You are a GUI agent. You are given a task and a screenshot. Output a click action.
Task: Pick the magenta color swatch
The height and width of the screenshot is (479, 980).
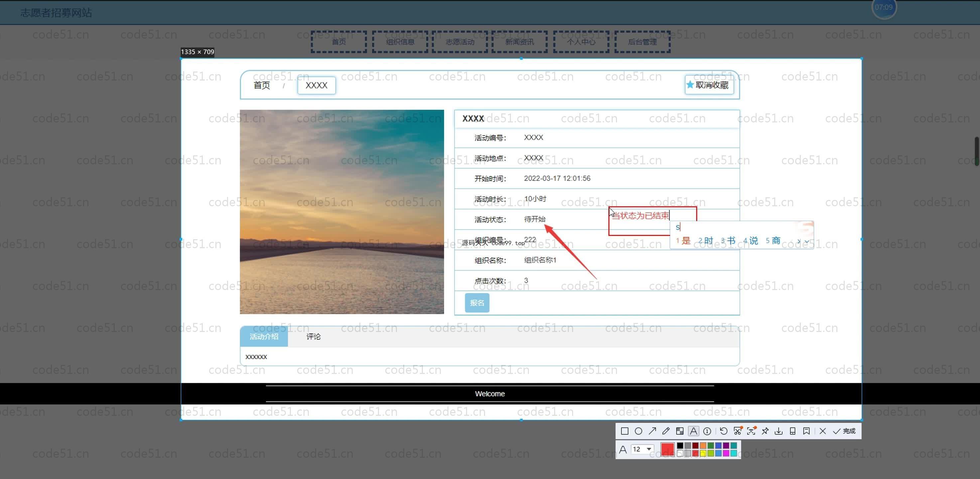(x=726, y=453)
